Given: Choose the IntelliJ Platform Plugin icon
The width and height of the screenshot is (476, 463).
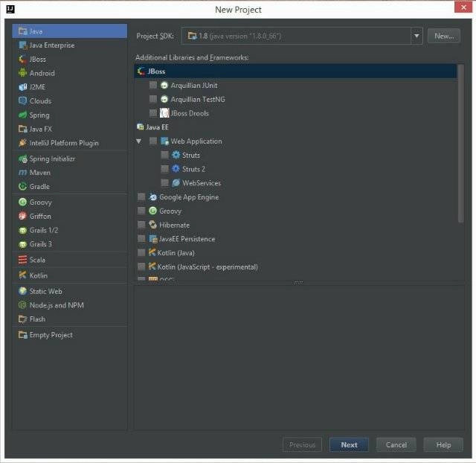Looking at the screenshot, I should (x=23, y=143).
